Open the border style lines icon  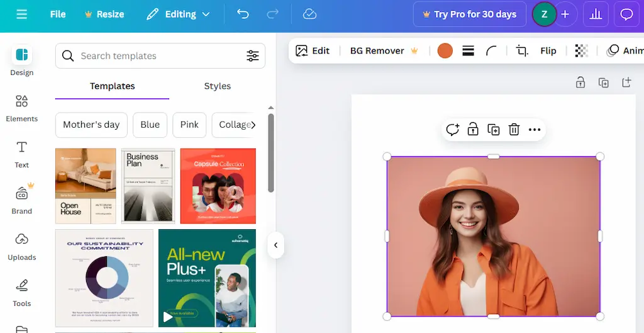click(468, 51)
